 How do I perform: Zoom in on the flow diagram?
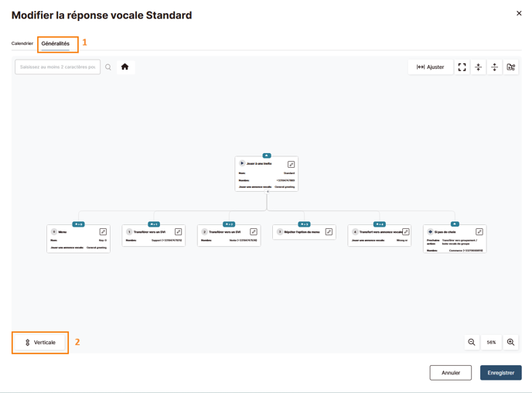(510, 342)
